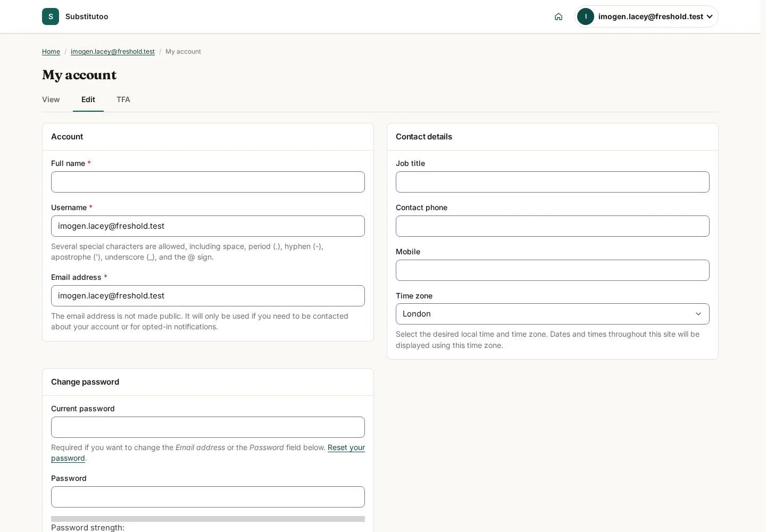Screen dimensions: 766x532
Task: Open the TFA tab
Action: click(x=123, y=99)
